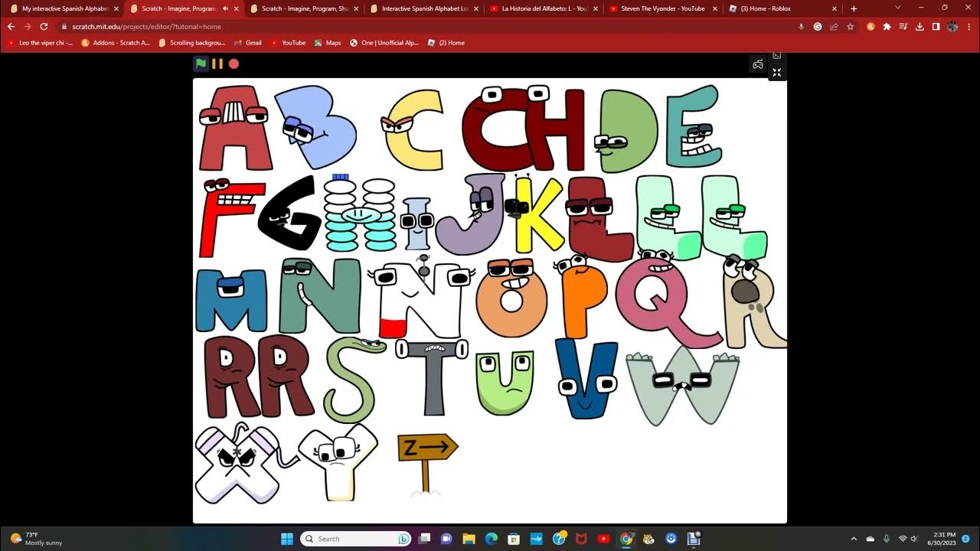Click the gray letter T sprite
This screenshot has height=551, width=980.
click(432, 377)
